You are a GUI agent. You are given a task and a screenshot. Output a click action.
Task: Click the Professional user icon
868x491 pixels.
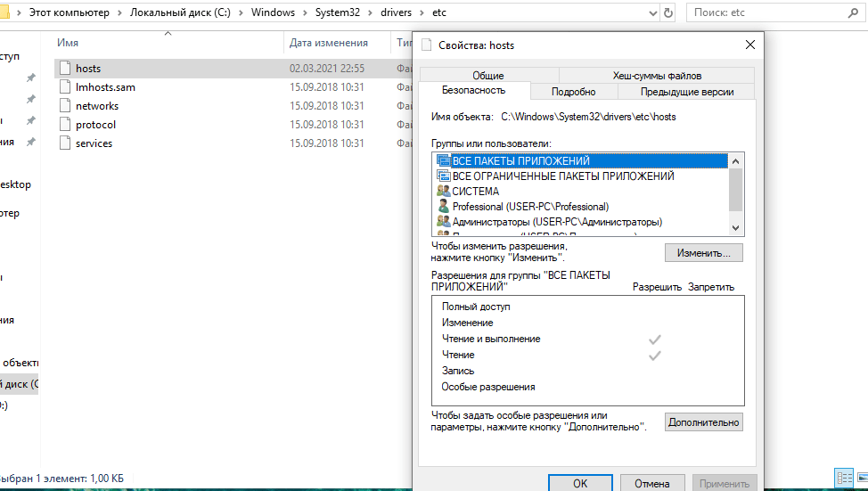pos(444,207)
